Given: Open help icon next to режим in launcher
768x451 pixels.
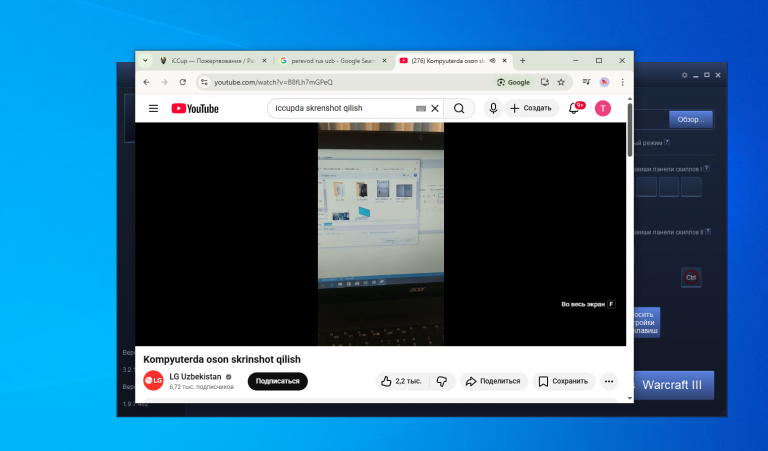Looking at the screenshot, I should (667, 142).
